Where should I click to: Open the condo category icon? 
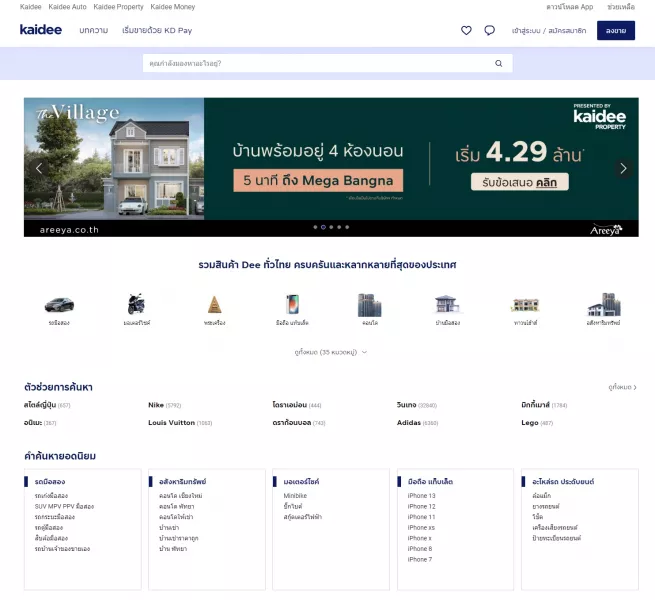(370, 305)
